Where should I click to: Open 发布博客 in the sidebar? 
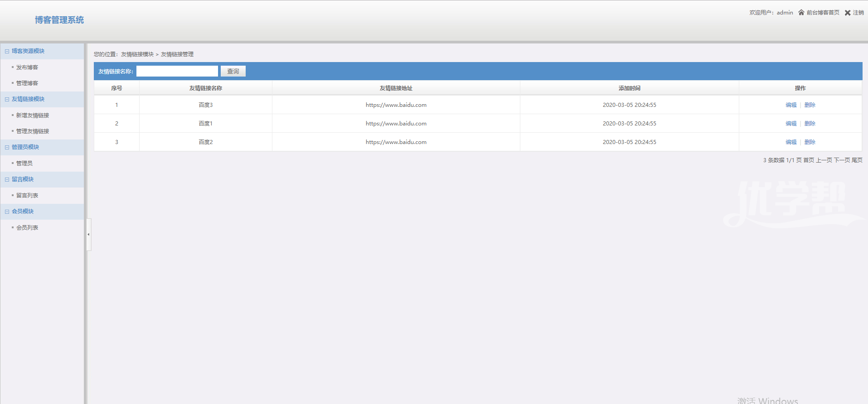pyautogui.click(x=27, y=67)
